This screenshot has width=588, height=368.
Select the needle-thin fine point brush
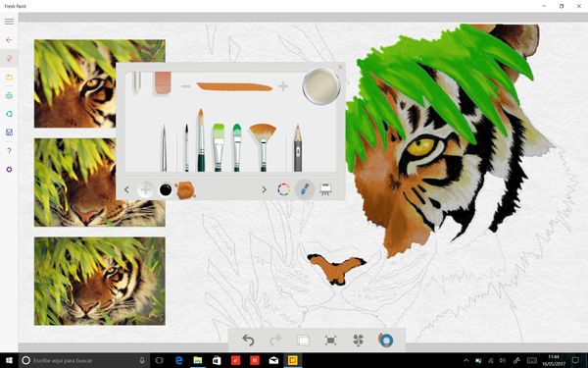pos(164,148)
